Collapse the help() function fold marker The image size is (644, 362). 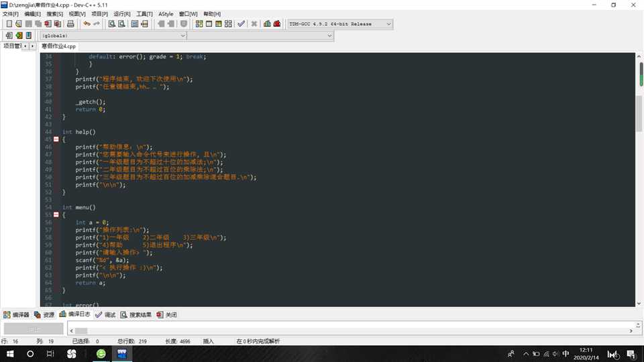(x=56, y=139)
